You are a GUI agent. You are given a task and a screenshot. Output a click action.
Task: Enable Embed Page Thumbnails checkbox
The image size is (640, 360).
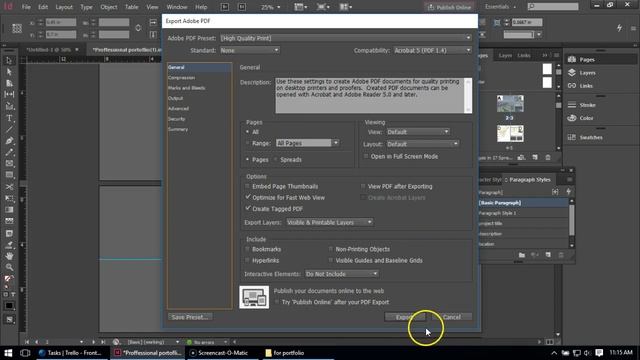click(248, 186)
